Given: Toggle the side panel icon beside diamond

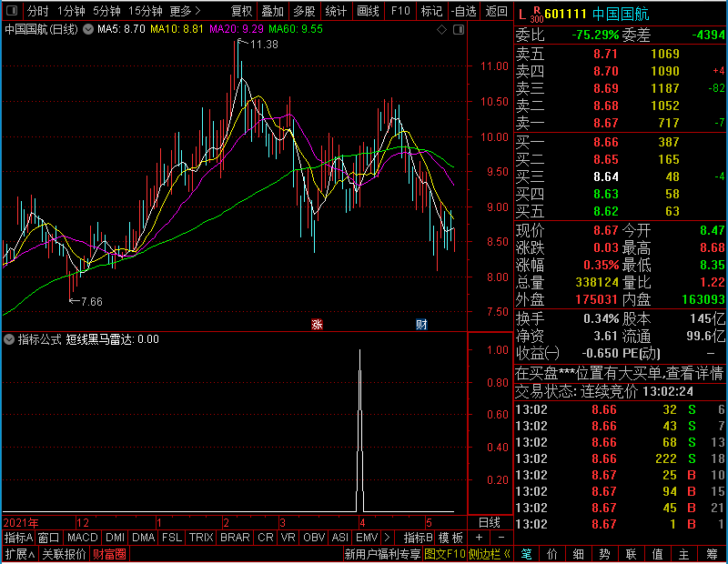Looking at the screenshot, I should click(x=459, y=30).
